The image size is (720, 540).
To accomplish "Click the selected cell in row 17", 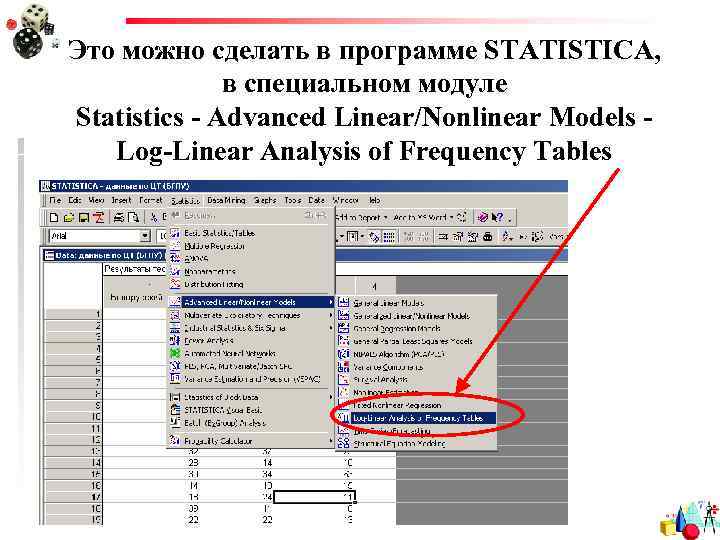I will point(315,497).
